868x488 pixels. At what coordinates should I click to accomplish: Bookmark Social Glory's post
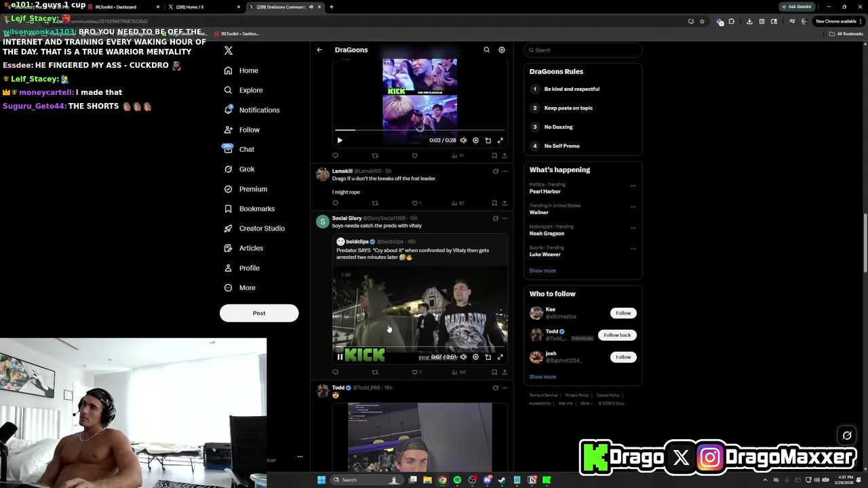click(494, 372)
